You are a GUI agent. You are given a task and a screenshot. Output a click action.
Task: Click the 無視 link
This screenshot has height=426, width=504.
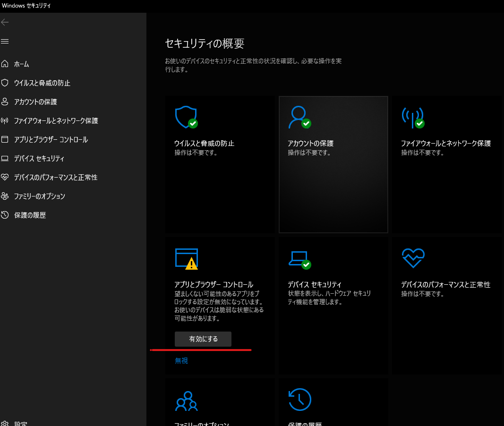click(x=181, y=361)
